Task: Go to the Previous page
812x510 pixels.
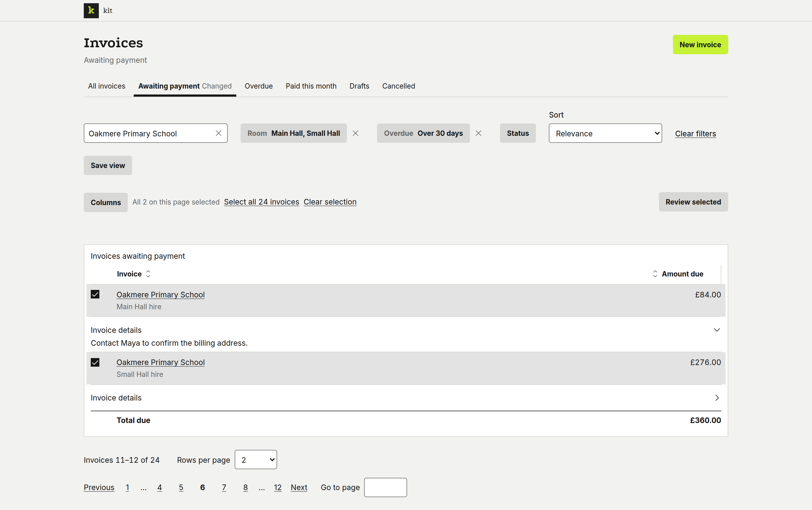Action: (x=99, y=487)
